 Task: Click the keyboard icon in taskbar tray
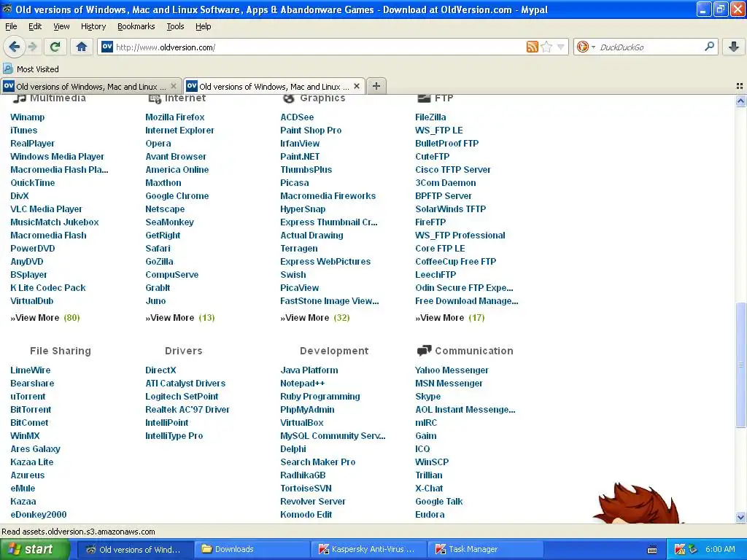(x=652, y=550)
